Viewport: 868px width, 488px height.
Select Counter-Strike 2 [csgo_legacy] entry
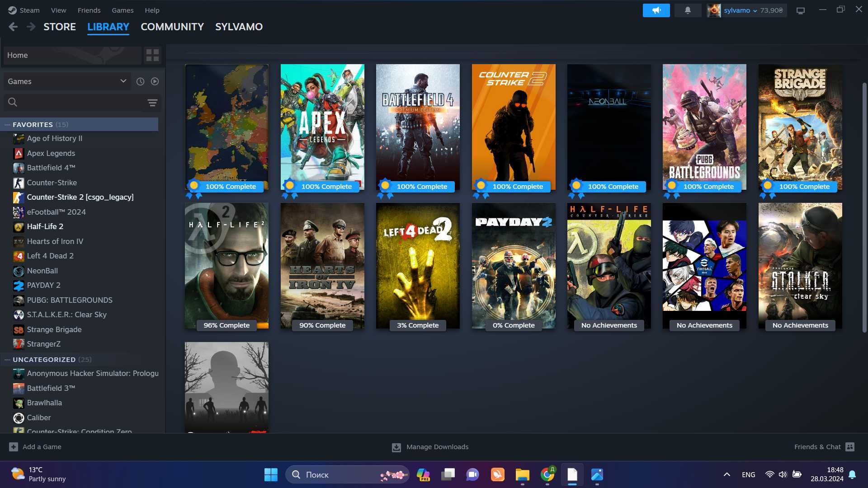[80, 197]
